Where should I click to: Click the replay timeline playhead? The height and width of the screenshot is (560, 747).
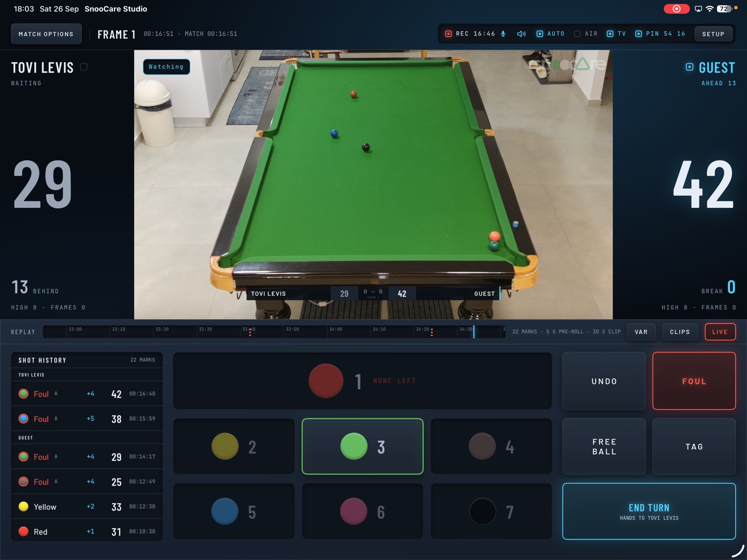pos(473,332)
